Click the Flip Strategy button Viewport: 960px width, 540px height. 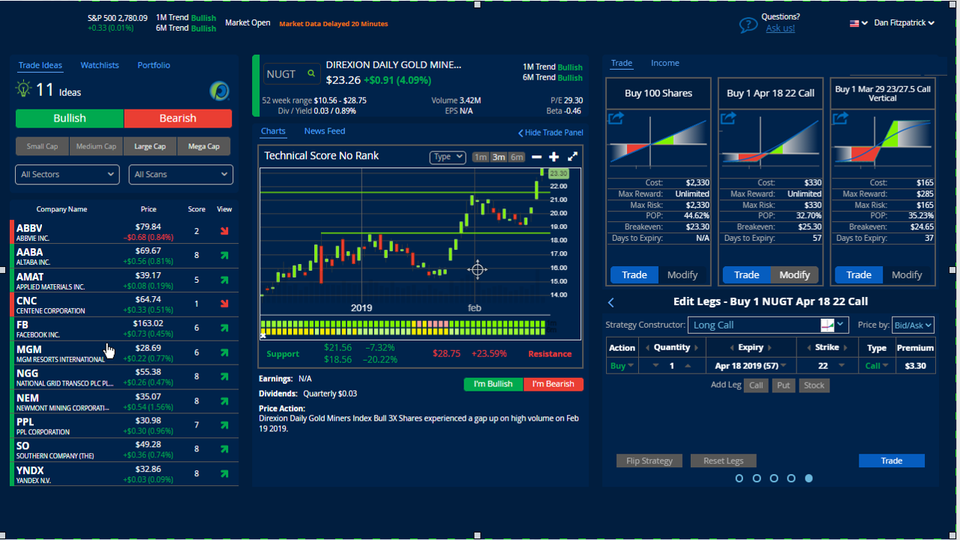click(x=649, y=461)
